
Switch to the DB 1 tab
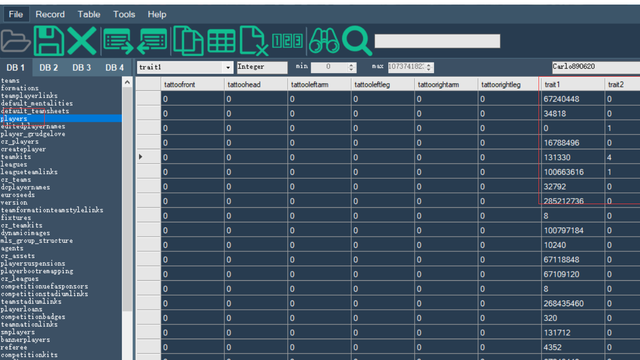point(16,68)
